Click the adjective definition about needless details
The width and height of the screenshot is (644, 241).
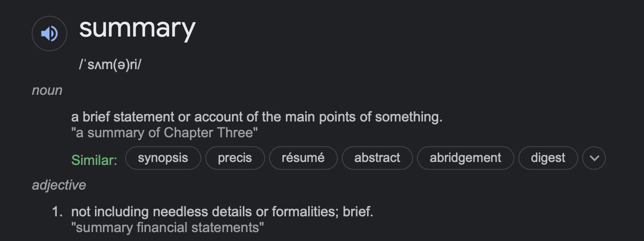tap(222, 212)
